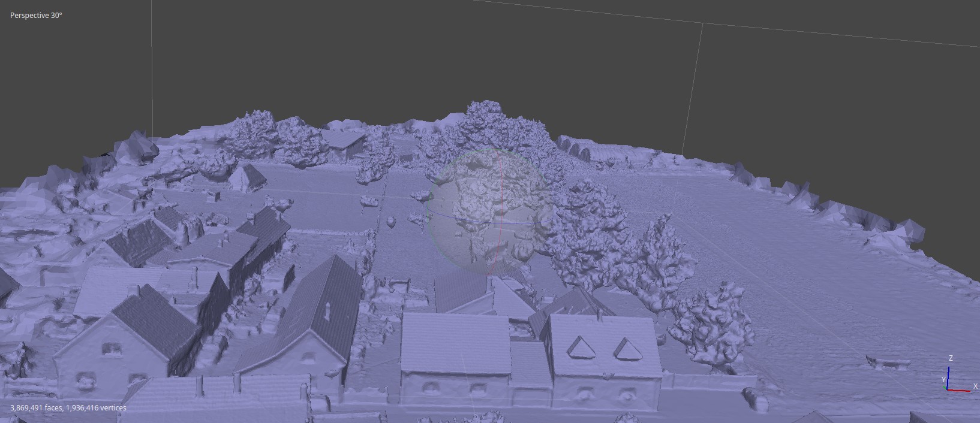This screenshot has width=980, height=423.
Task: Click the distant barn near the back tree line
Action: click(342, 143)
